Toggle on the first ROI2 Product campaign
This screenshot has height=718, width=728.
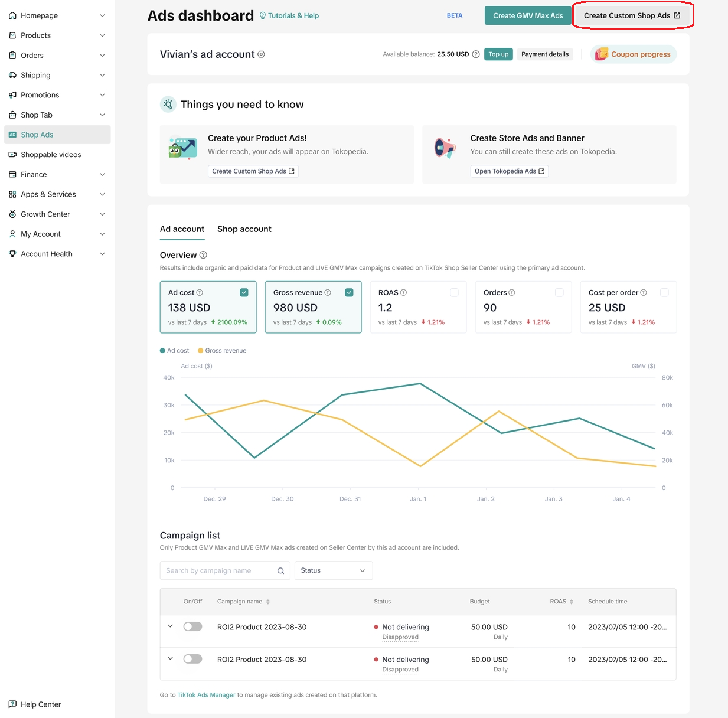pyautogui.click(x=192, y=627)
